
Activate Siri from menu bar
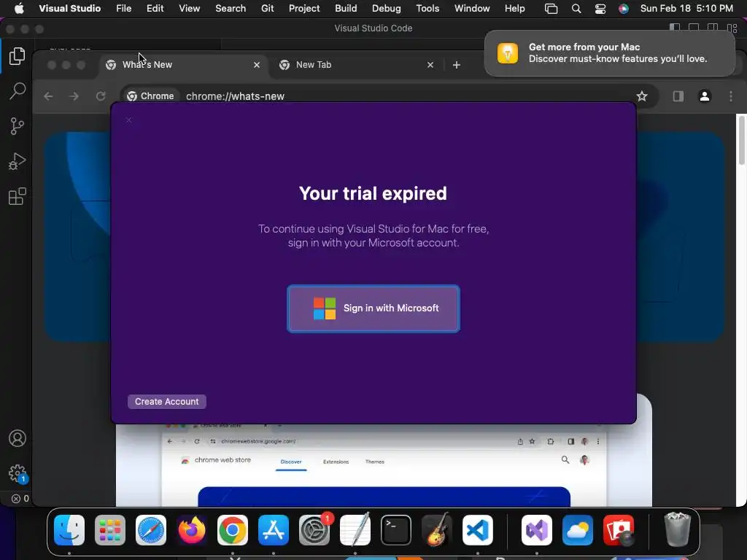[x=623, y=9]
